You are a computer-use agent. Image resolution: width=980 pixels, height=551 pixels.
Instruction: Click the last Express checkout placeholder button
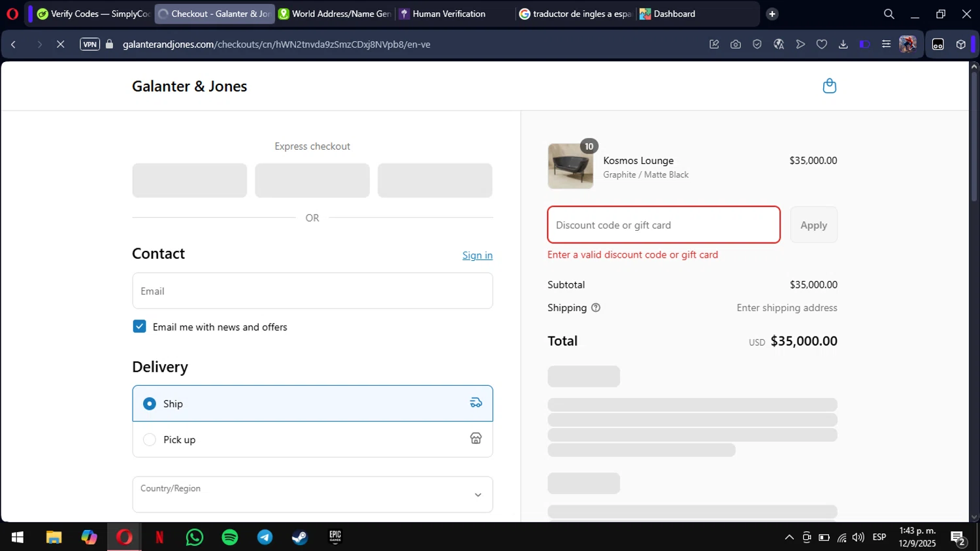435,180
